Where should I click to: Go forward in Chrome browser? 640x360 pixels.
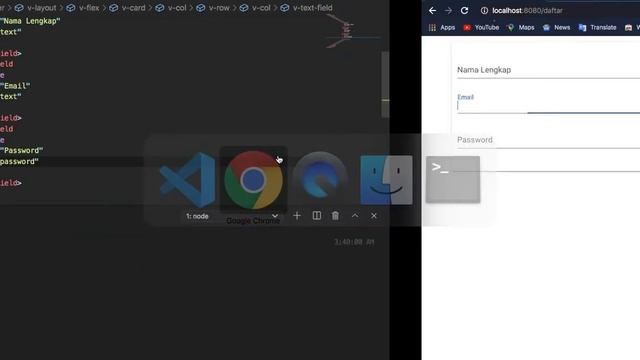(448, 11)
